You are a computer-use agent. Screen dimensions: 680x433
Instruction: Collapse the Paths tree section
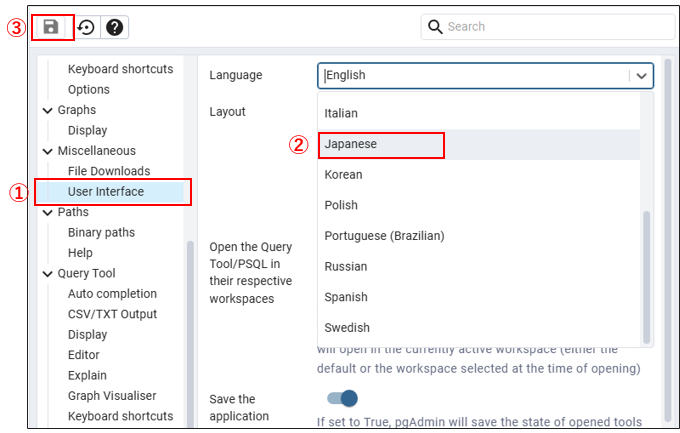point(48,212)
